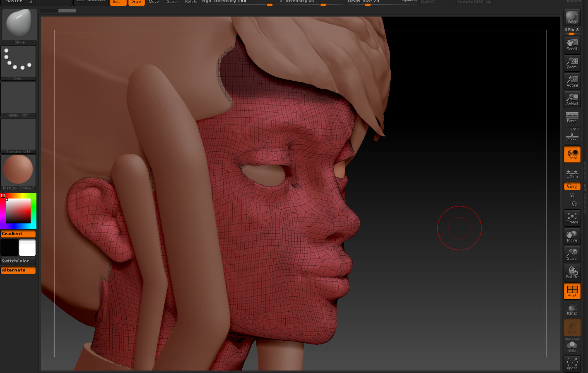Click the AAHalf antialiasing icon
The height and width of the screenshot is (373, 588).
click(572, 99)
